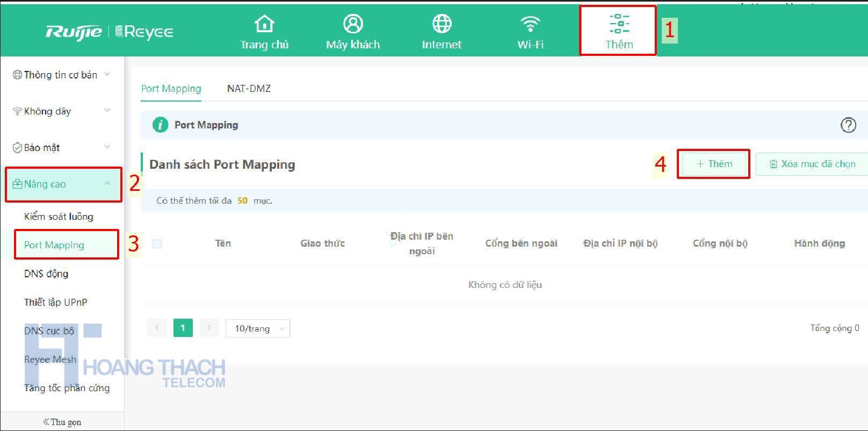
Task: Switch to the NAT-DMZ tab
Action: pos(249,88)
